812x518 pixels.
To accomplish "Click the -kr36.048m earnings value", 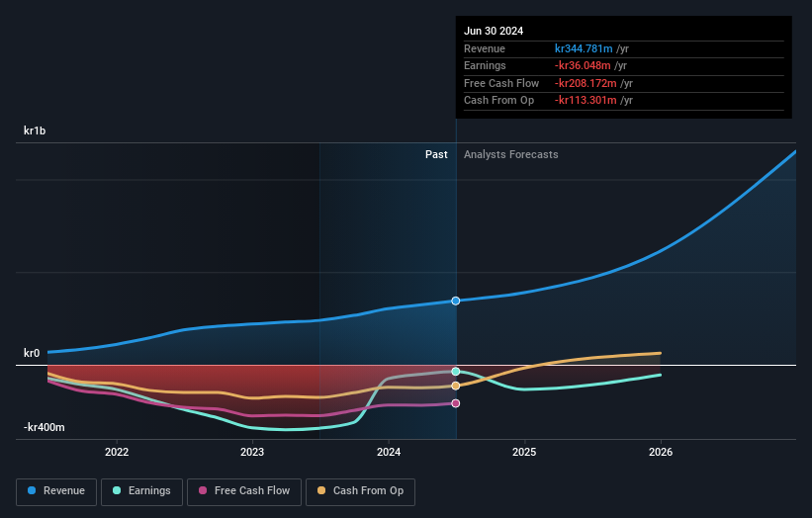I will tap(583, 65).
